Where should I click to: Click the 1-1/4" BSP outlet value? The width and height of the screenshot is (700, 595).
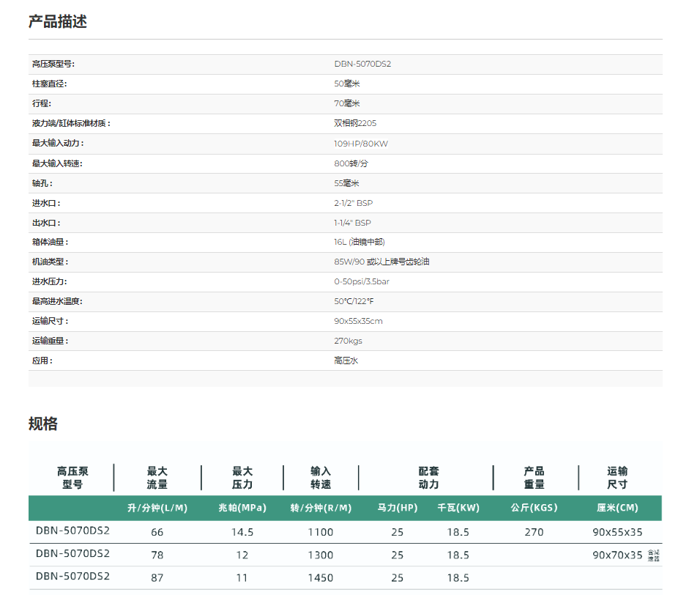[352, 223]
